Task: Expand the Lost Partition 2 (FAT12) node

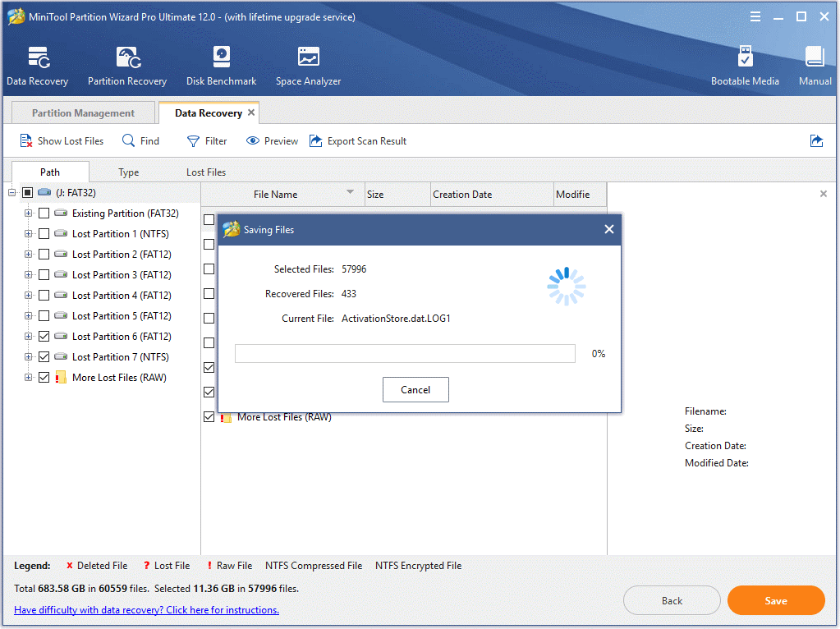Action: 28,254
